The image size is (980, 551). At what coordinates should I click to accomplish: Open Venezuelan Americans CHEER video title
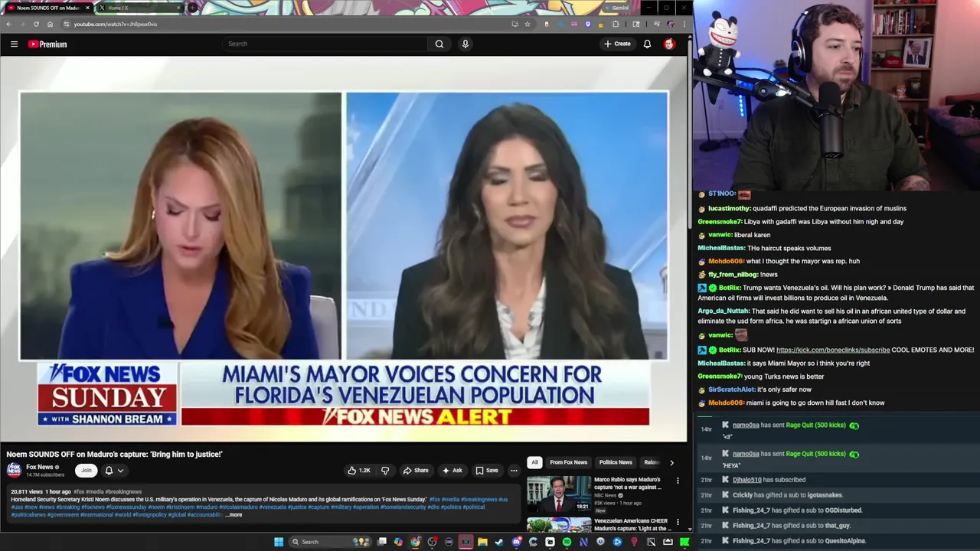point(631,524)
